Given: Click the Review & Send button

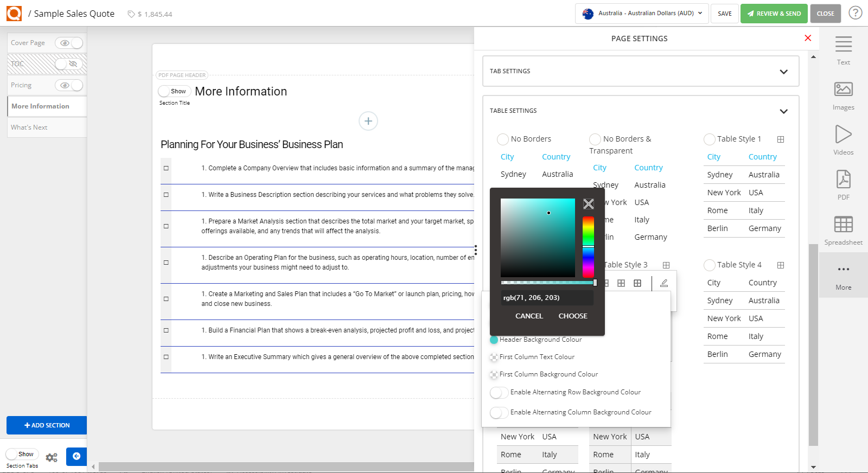Looking at the screenshot, I should (774, 14).
